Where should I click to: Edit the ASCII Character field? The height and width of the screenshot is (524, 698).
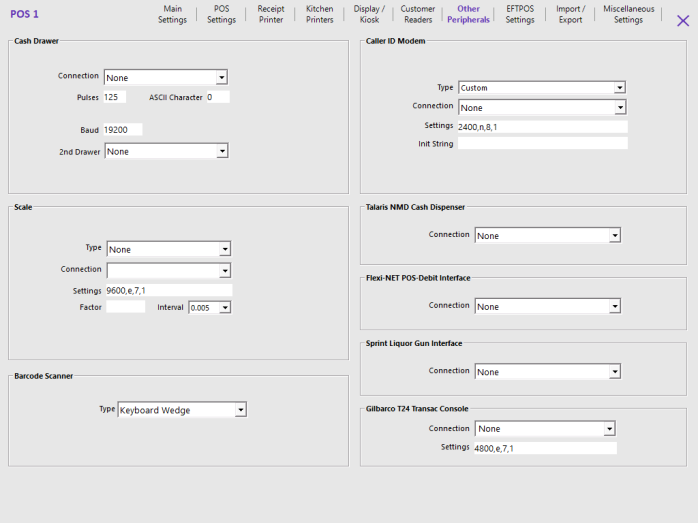[x=218, y=97]
